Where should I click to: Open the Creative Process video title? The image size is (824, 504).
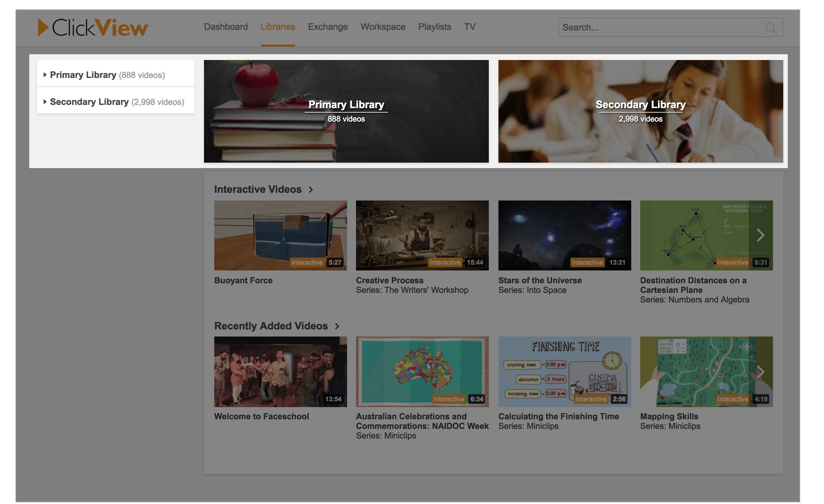(x=390, y=280)
